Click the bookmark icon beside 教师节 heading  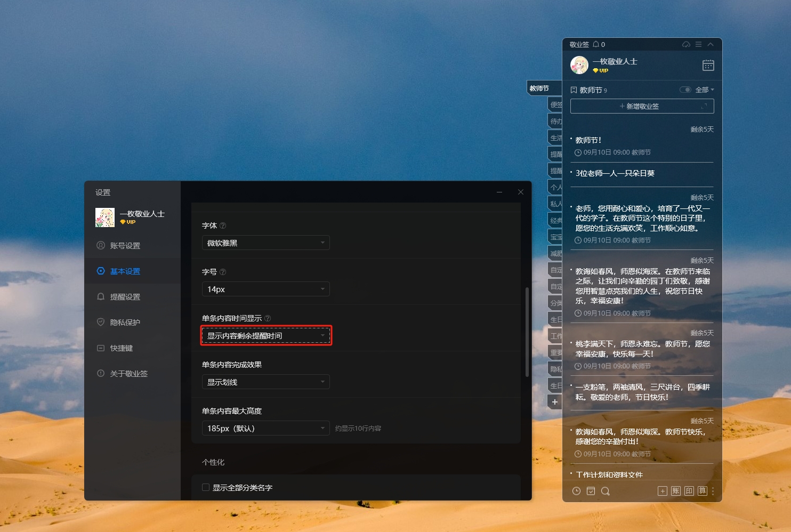[574, 90]
